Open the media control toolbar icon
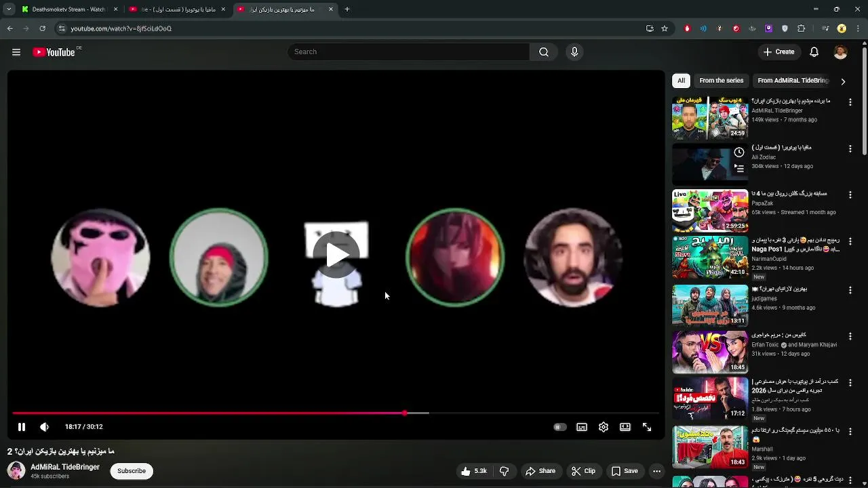The height and width of the screenshot is (488, 868). tap(825, 28)
